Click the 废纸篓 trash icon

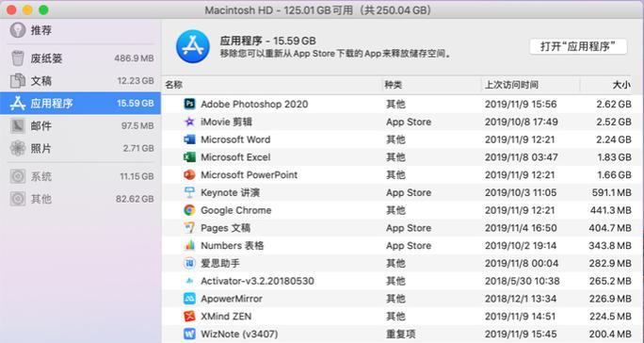(x=18, y=58)
